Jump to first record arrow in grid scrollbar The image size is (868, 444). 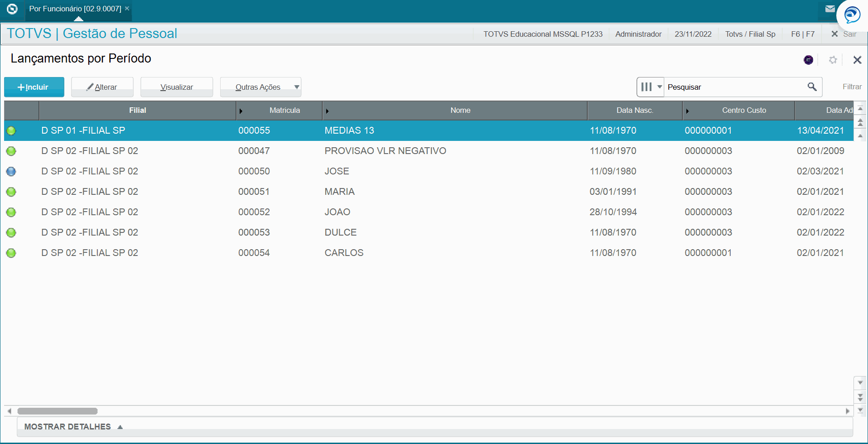(860, 109)
